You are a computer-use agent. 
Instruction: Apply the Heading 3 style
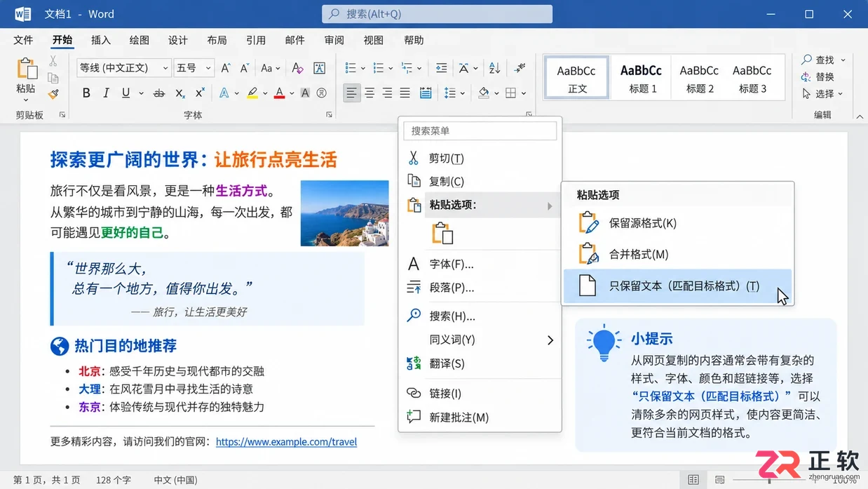pos(752,78)
